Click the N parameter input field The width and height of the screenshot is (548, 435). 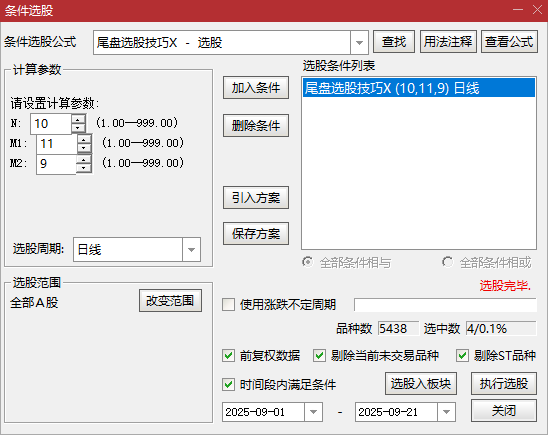pyautogui.click(x=51, y=124)
